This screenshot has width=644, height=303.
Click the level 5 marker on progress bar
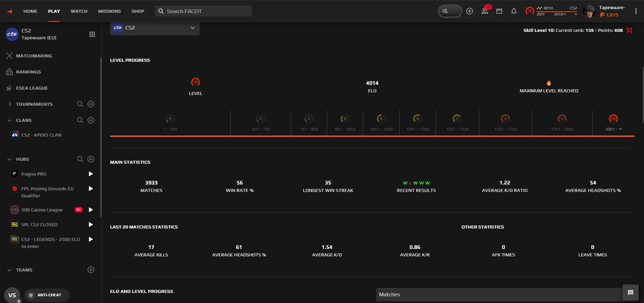(380, 119)
